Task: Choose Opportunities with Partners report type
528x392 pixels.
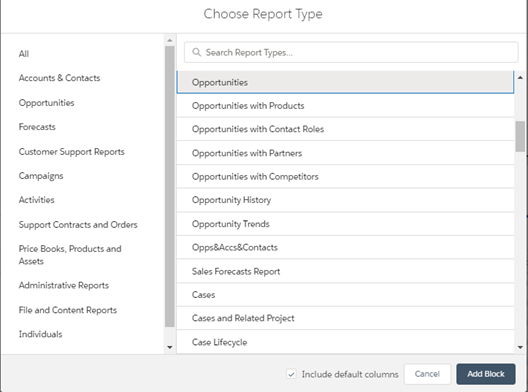Action: point(345,153)
